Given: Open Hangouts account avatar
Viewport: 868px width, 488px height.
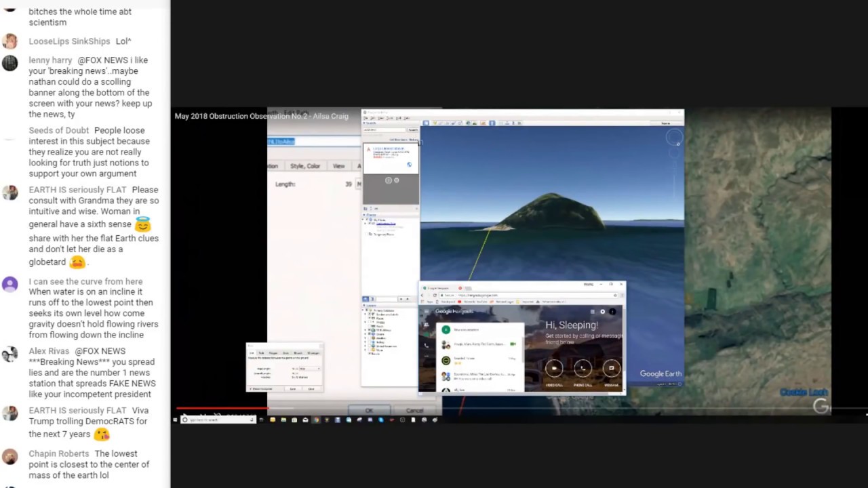Looking at the screenshot, I should click(612, 312).
